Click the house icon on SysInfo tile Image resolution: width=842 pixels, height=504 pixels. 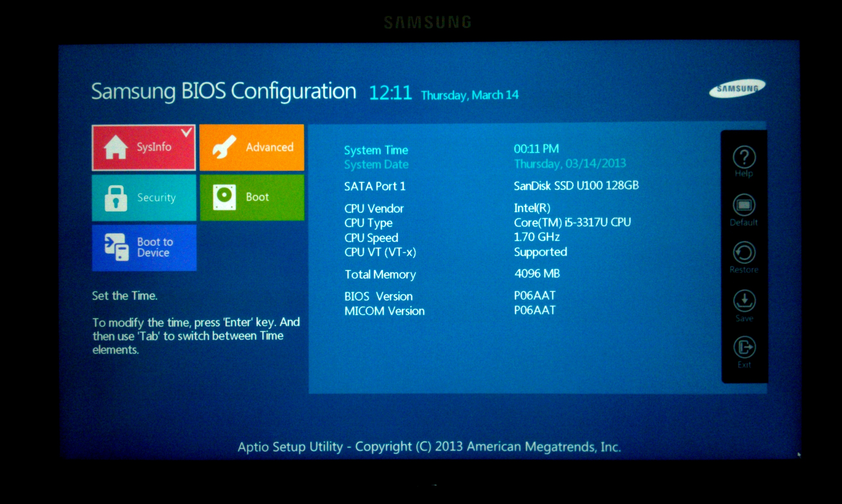pos(116,147)
